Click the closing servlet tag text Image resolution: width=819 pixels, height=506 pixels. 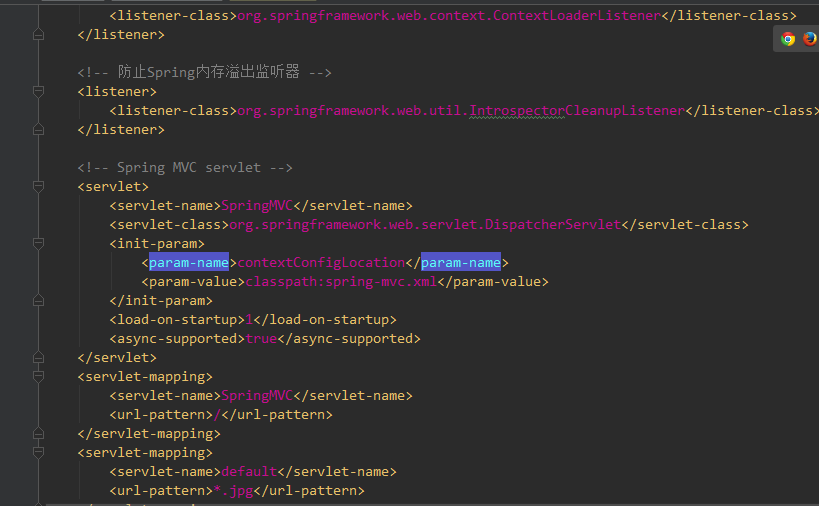[x=117, y=358]
